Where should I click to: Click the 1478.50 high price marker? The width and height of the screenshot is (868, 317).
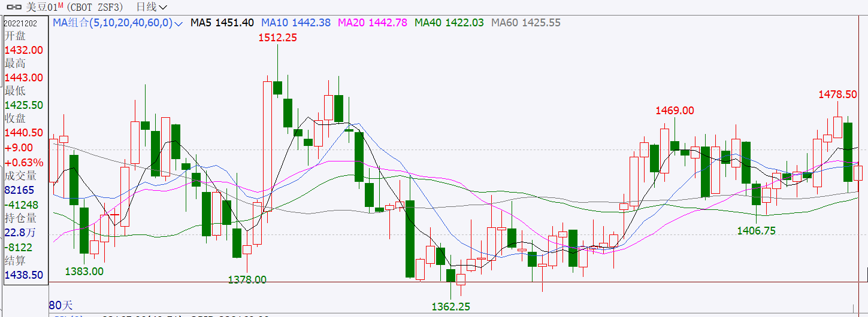click(838, 95)
